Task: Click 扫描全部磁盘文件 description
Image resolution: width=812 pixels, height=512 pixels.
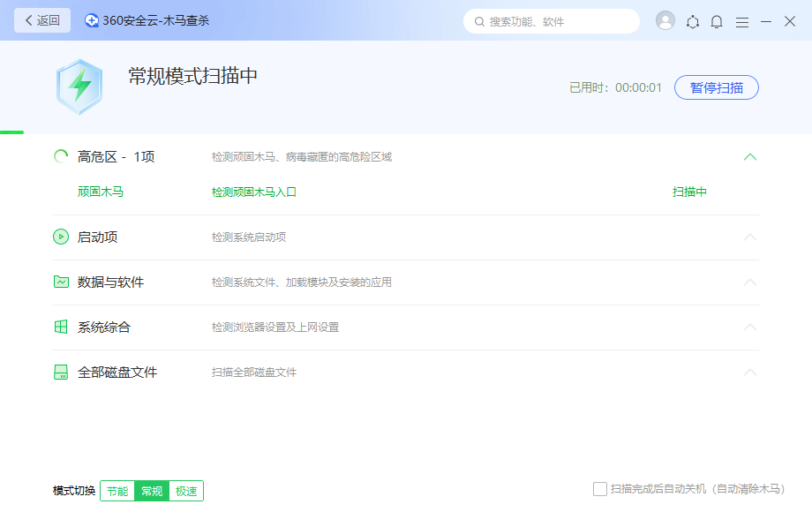Action: (254, 373)
